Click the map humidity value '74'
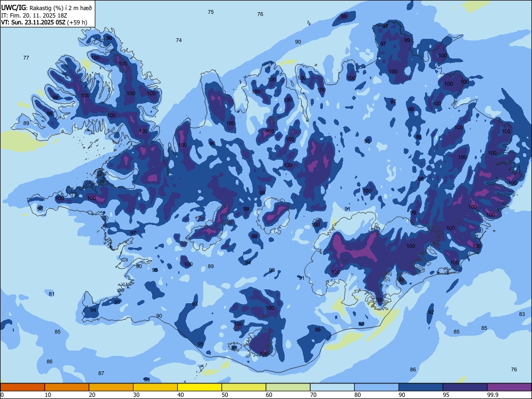This screenshot has height=399, width=532. (179, 40)
